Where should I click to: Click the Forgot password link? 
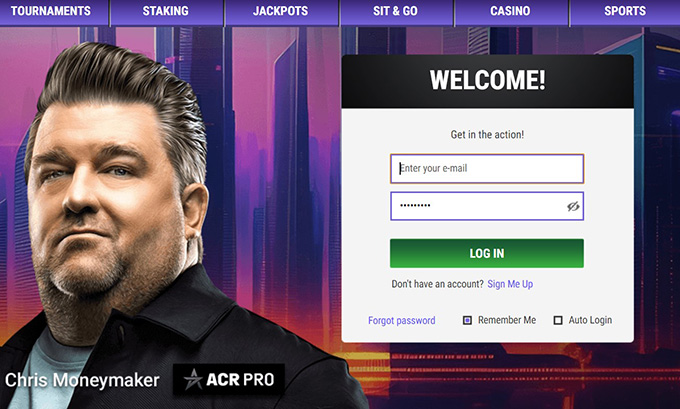pos(402,321)
